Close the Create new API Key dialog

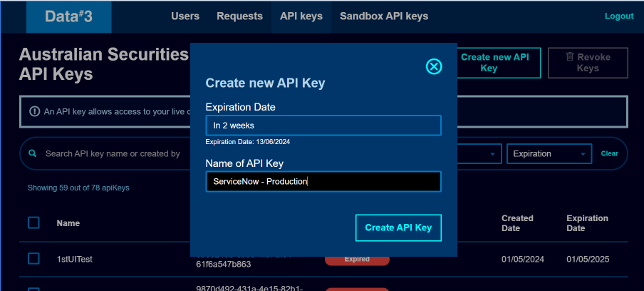[434, 66]
